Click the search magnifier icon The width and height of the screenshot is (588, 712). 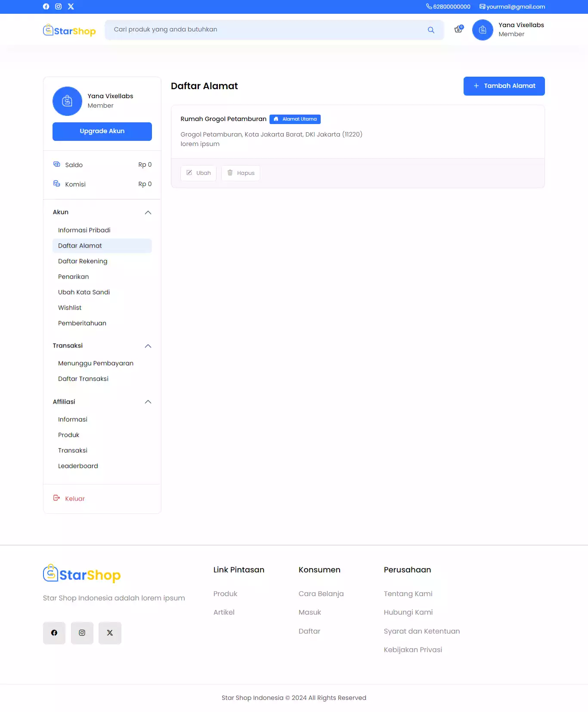coord(431,30)
